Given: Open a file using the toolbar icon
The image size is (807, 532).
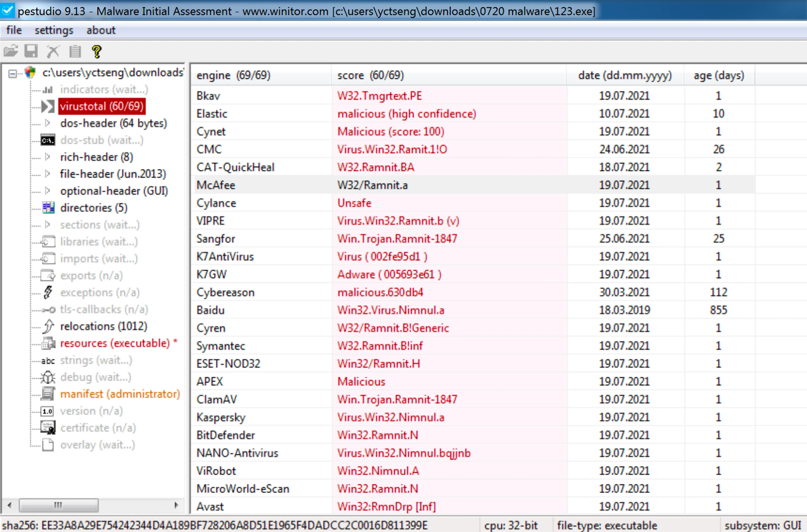Looking at the screenshot, I should point(11,51).
